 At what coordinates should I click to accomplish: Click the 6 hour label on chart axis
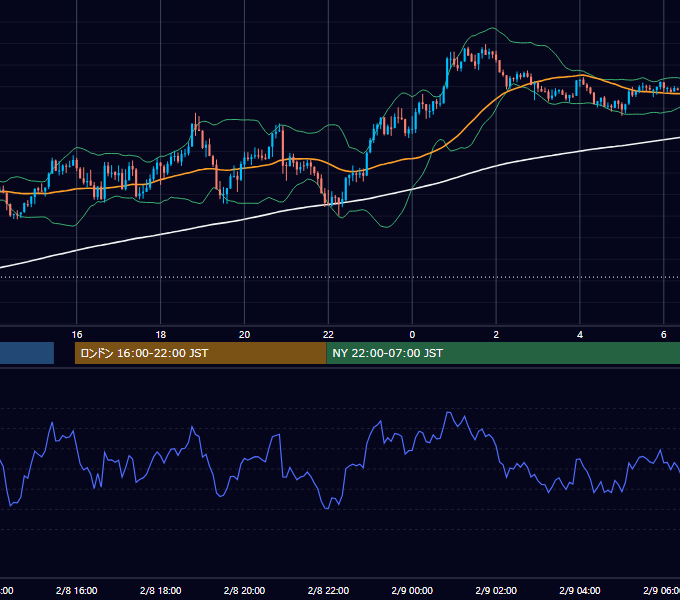coord(664,335)
